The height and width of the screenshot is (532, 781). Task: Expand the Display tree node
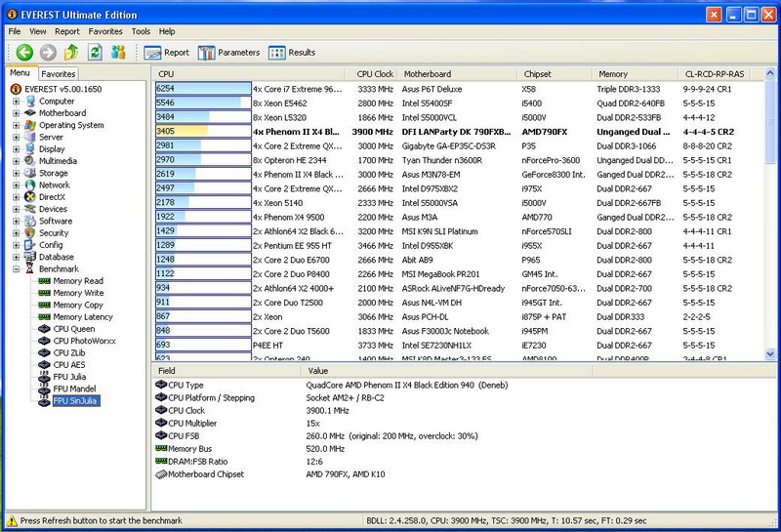click(x=17, y=149)
